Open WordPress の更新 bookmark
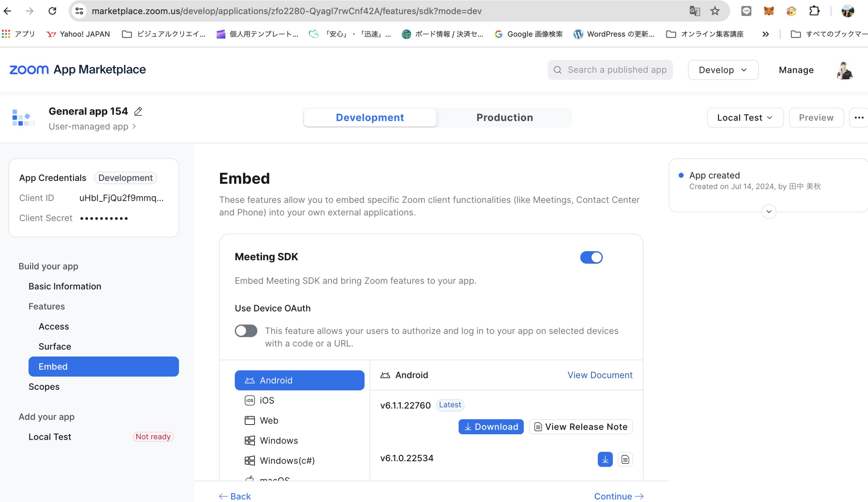Viewport: 868px width, 502px height. pyautogui.click(x=614, y=34)
